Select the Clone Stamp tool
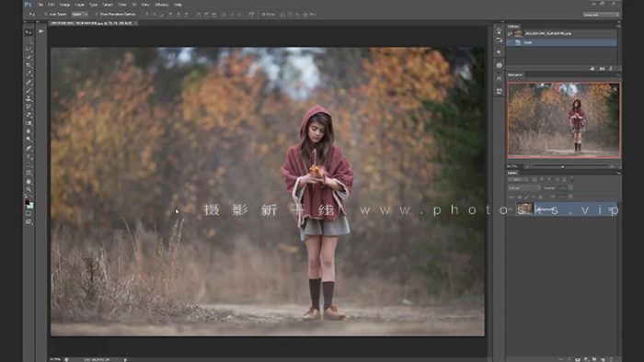The width and height of the screenshot is (644, 362). pos(29,98)
